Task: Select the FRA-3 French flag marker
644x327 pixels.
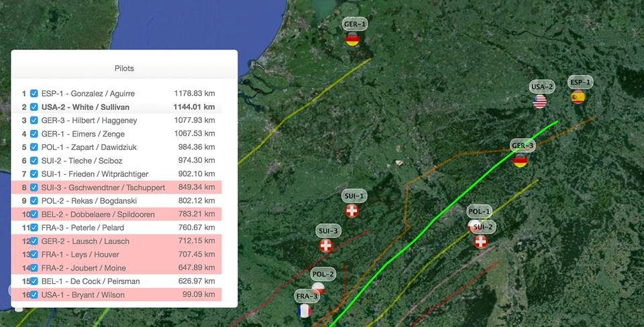Action: click(x=305, y=310)
